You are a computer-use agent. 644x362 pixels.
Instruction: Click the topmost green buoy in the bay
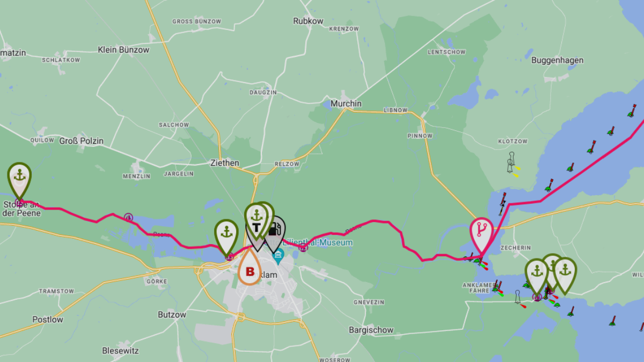(632, 112)
